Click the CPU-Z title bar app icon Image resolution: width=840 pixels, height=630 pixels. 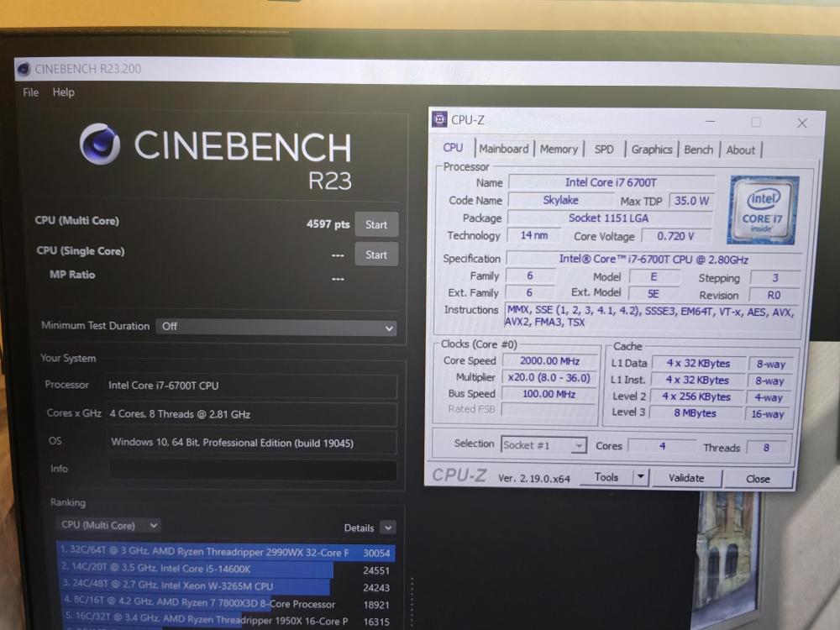pos(439,119)
